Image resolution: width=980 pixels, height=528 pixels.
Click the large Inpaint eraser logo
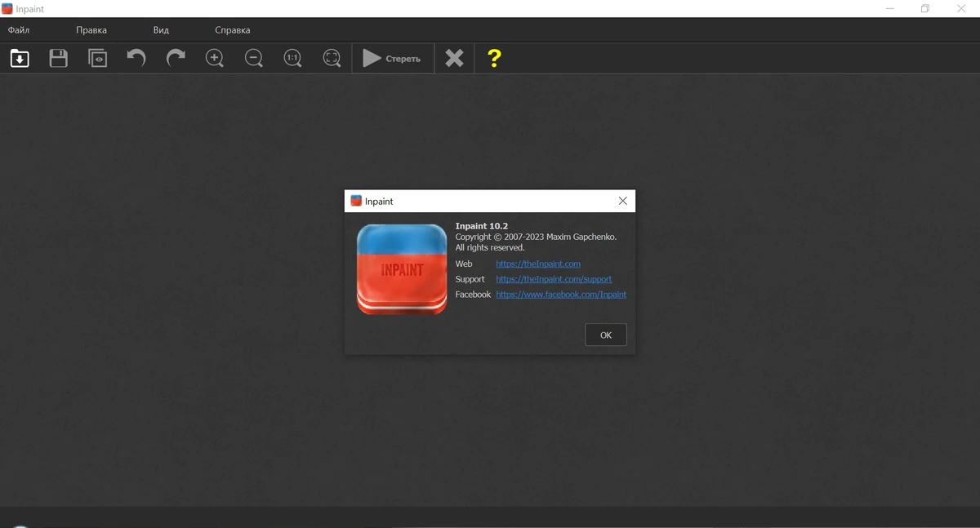coord(402,268)
